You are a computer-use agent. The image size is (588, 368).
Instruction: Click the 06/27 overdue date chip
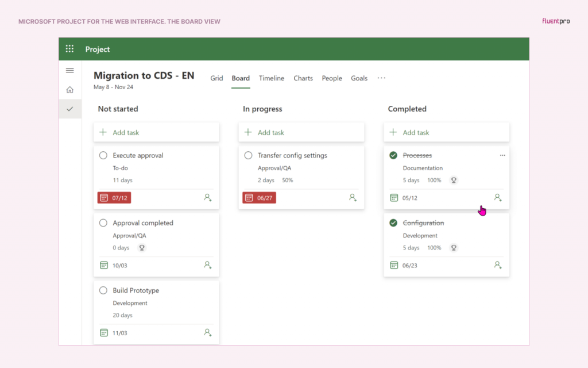(x=259, y=197)
